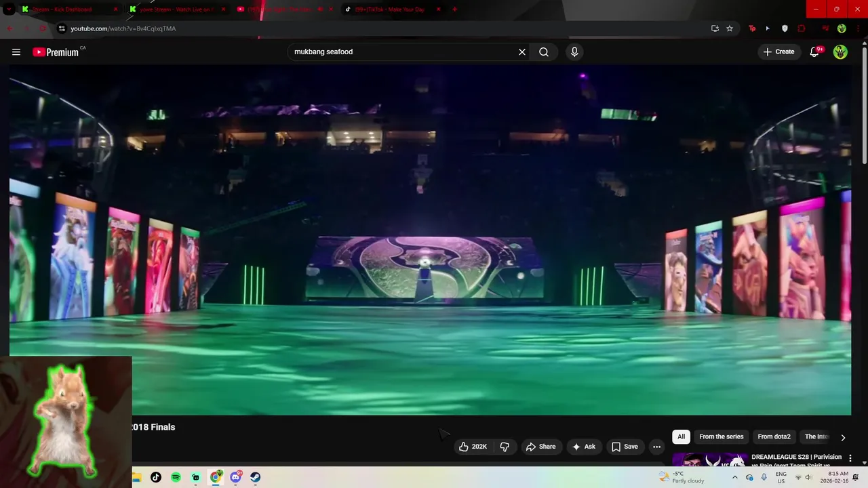Open YouTube notifications bell
Viewport: 868px width, 488px height.
click(815, 52)
